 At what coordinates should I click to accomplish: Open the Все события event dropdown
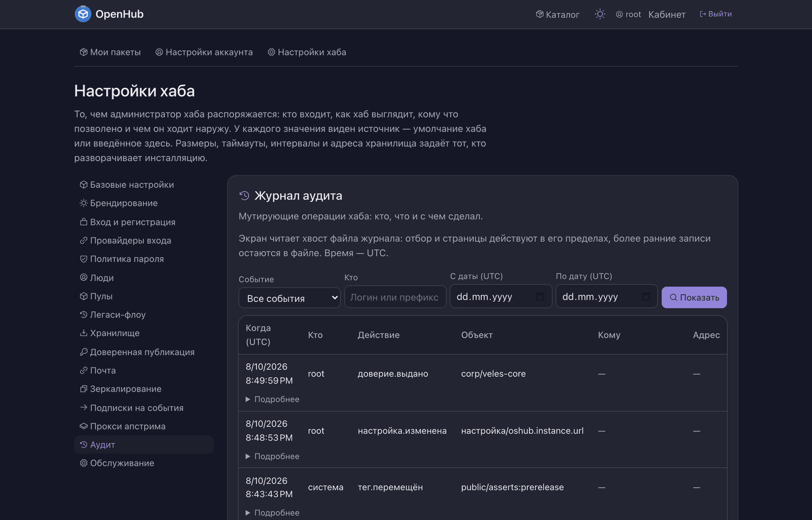[x=289, y=298]
